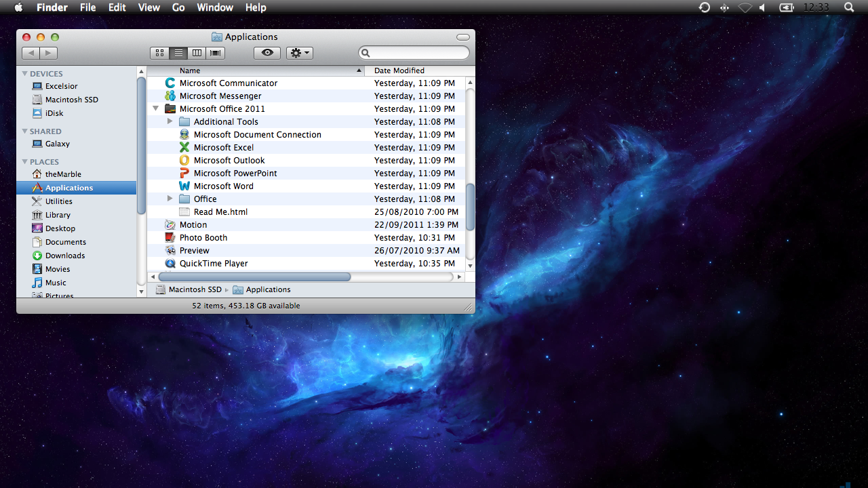Toggle toolbar with the pill button
The image size is (868, 488).
click(463, 37)
